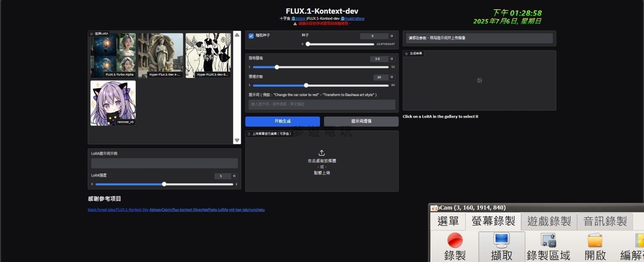Click the red Record (錄製) icon in oCam
644x262 pixels.
455,240
